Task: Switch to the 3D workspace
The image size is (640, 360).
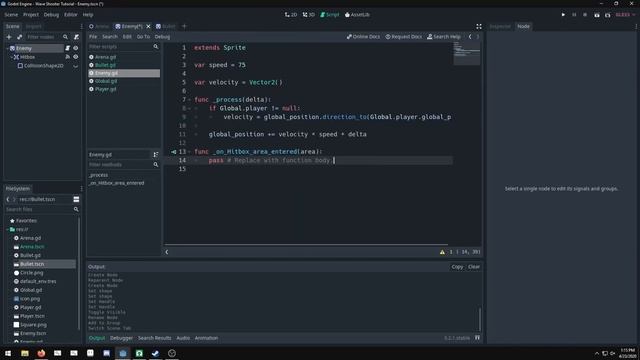Action: coord(309,15)
